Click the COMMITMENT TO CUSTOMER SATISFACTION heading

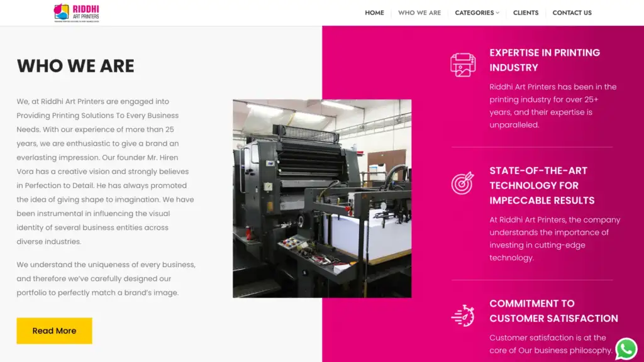pyautogui.click(x=552, y=310)
